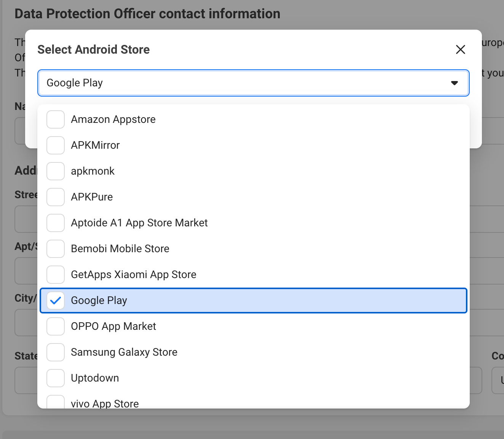Enable the apkmonk checkbox
The width and height of the screenshot is (504, 439).
click(x=56, y=171)
